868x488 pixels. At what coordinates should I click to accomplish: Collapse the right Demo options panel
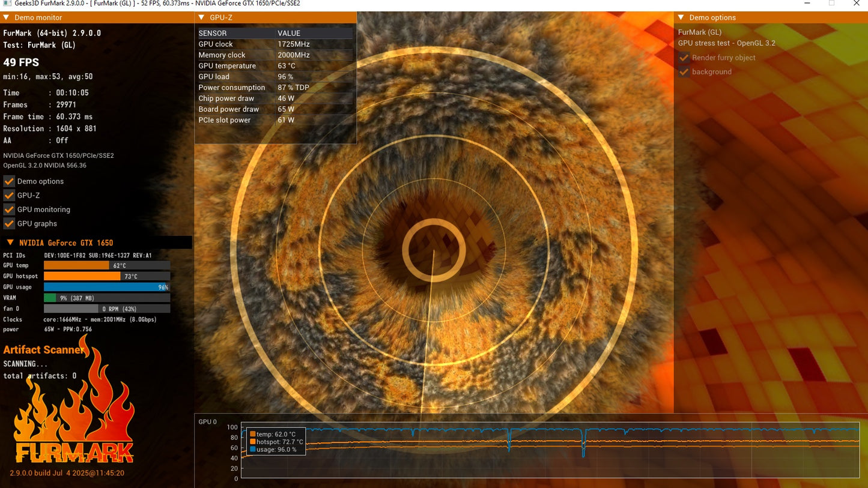(x=681, y=17)
